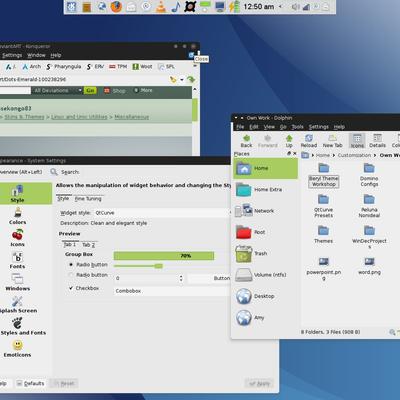Click the clock showing 12:50 am
This screenshot has width=400, height=400.
258,7
